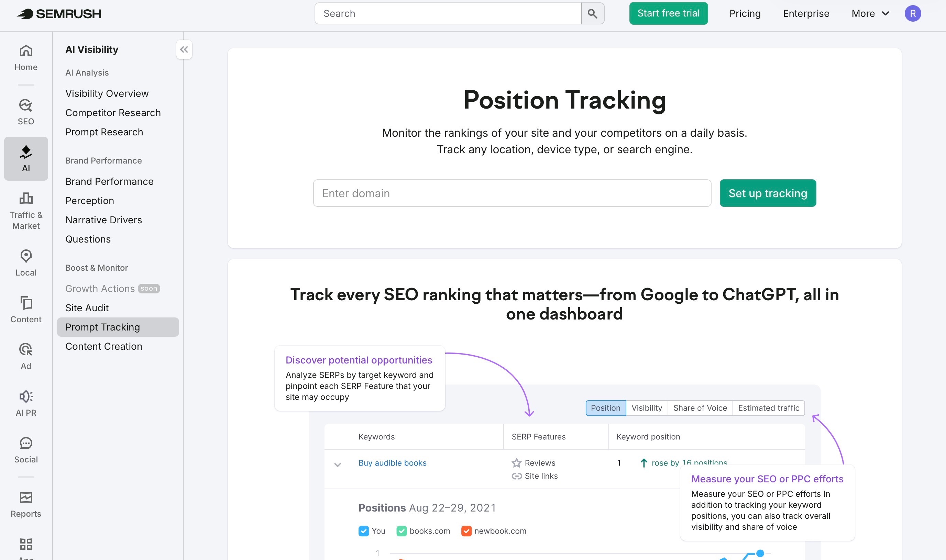Click the Enter domain input field
The height and width of the screenshot is (560, 946).
point(512,193)
